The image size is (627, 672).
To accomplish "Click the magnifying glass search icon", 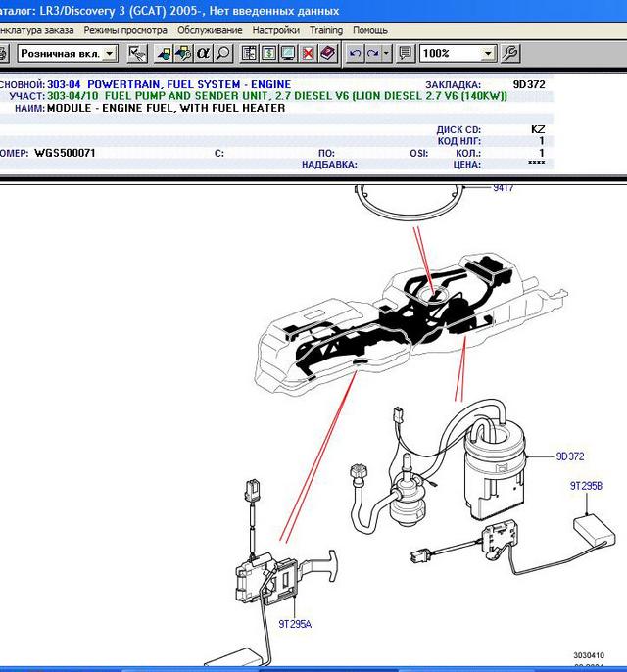I will click(222, 54).
